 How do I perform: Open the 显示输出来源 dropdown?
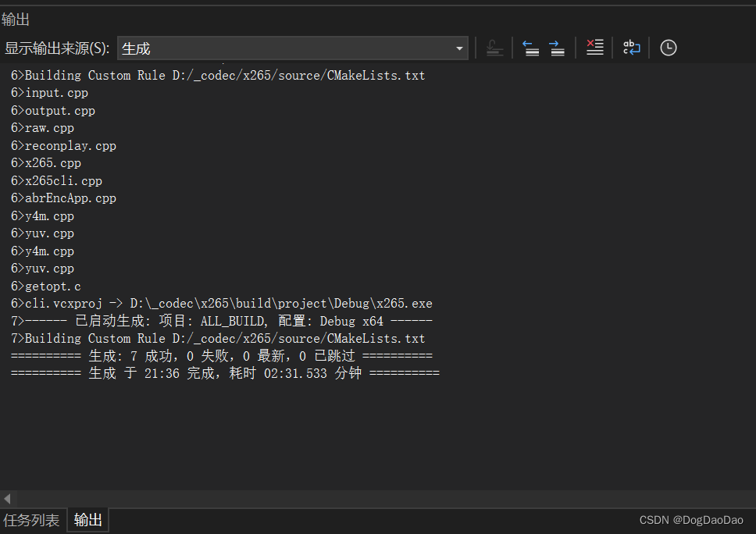(459, 48)
